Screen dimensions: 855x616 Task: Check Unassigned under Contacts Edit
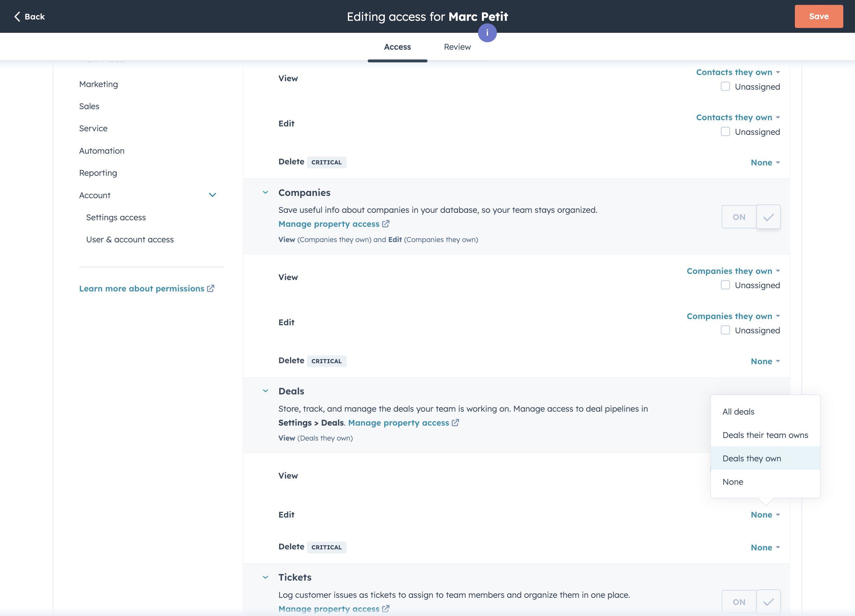725,132
